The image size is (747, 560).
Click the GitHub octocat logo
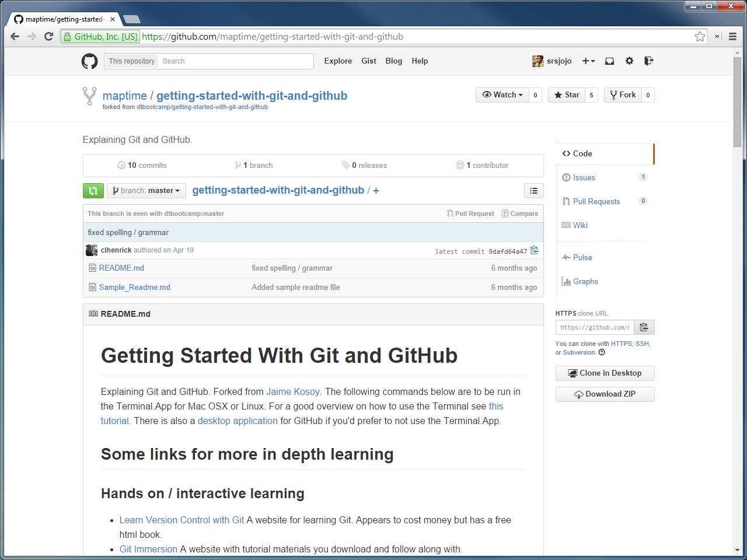click(x=89, y=61)
